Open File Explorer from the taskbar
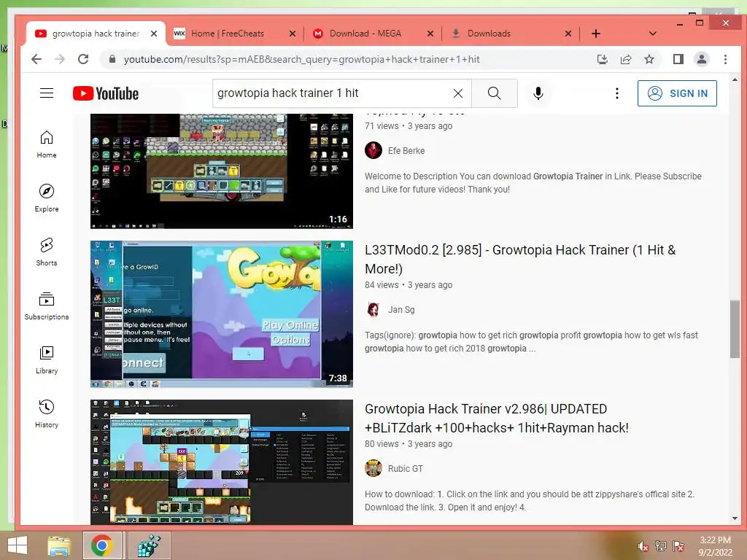 point(58,545)
